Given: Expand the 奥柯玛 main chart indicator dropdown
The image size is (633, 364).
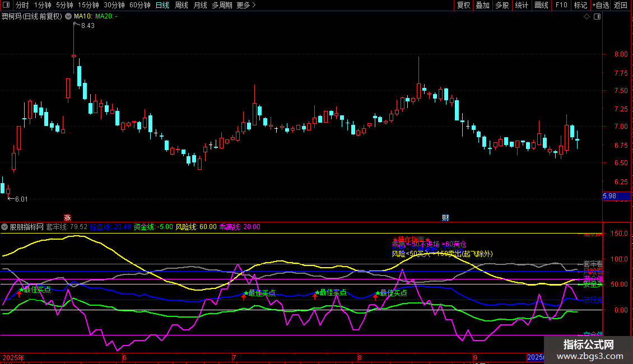Looking at the screenshot, I should tap(68, 17).
